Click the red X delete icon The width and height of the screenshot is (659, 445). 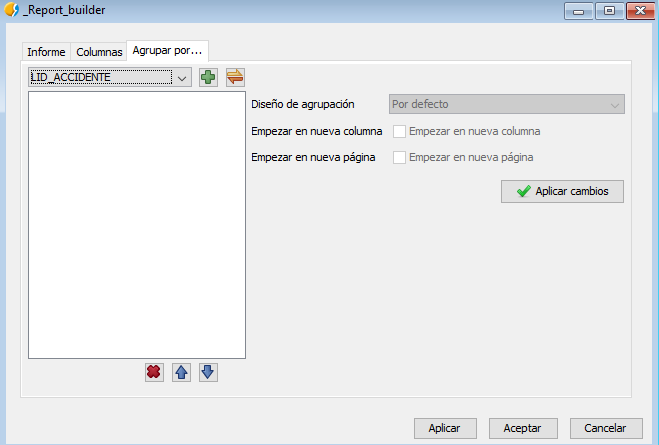coord(154,372)
